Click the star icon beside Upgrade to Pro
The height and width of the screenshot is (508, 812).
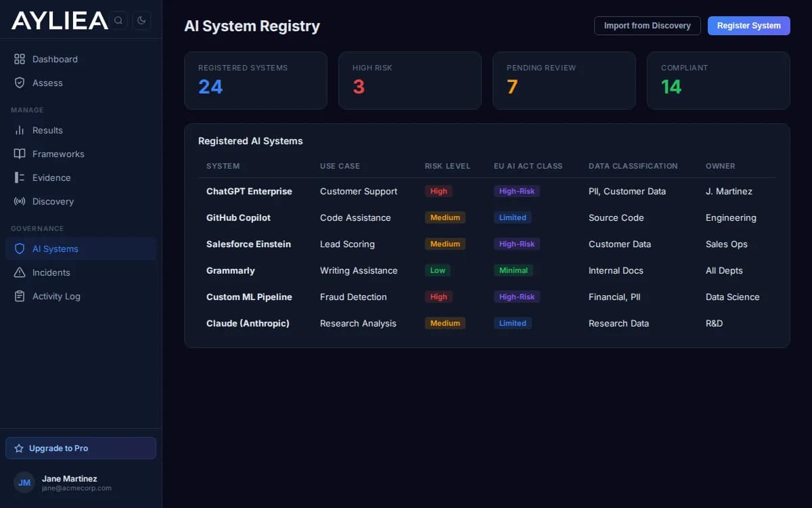coord(20,448)
